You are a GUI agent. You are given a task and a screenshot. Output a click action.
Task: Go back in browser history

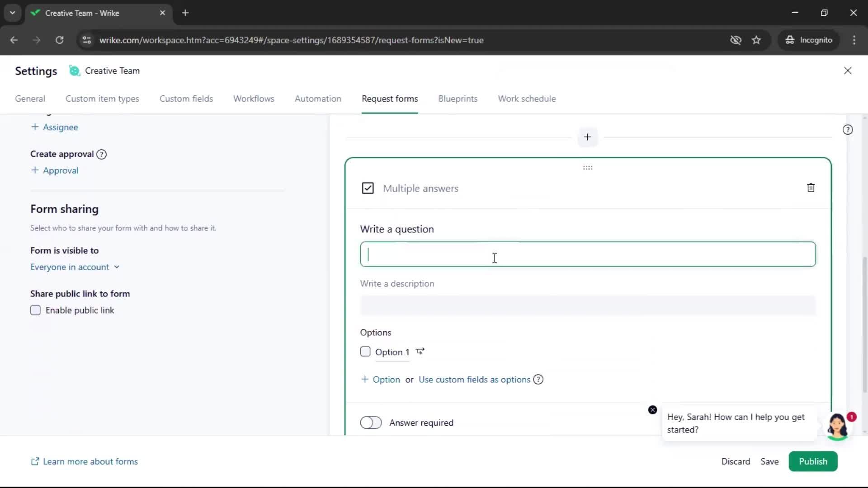click(x=14, y=40)
